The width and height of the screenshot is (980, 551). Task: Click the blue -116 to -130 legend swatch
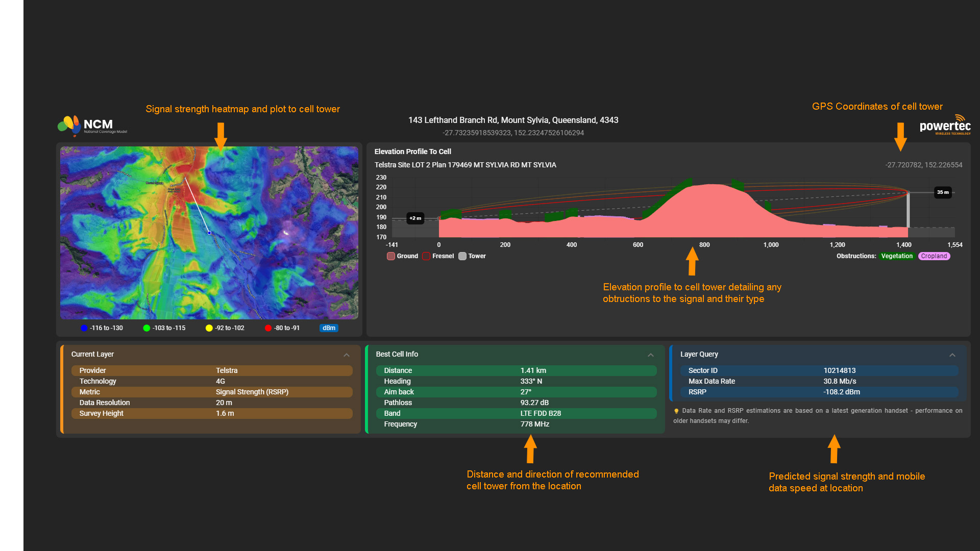pyautogui.click(x=84, y=328)
